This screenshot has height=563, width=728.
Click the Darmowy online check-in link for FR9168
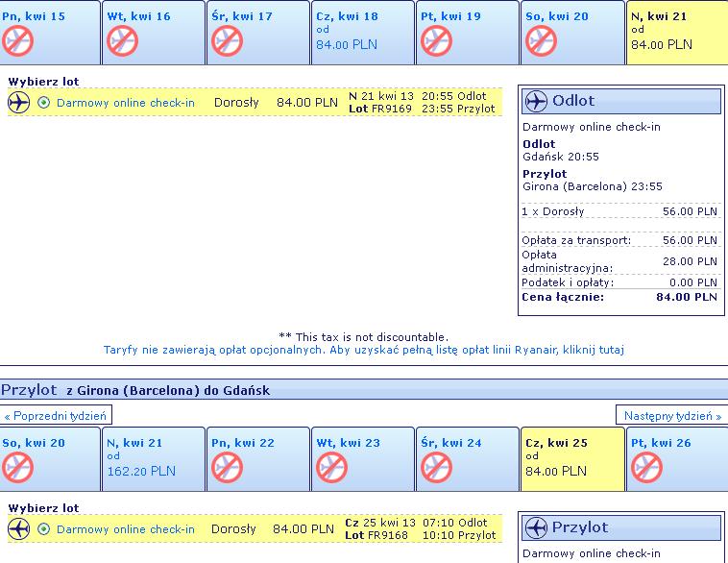click(x=126, y=529)
